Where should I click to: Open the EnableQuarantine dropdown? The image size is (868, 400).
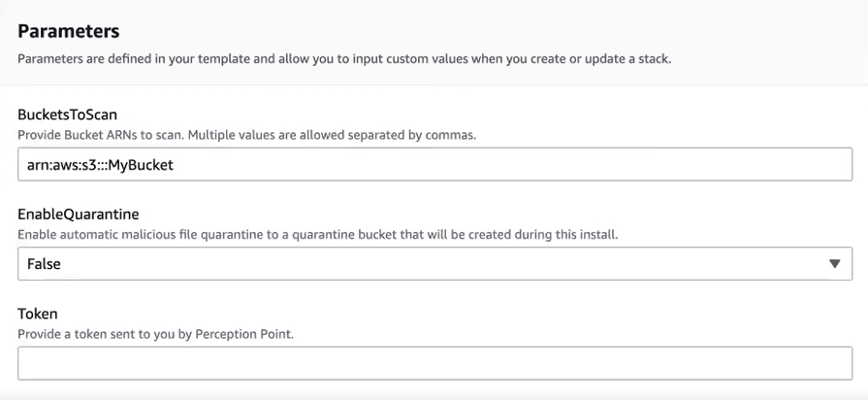pos(434,264)
